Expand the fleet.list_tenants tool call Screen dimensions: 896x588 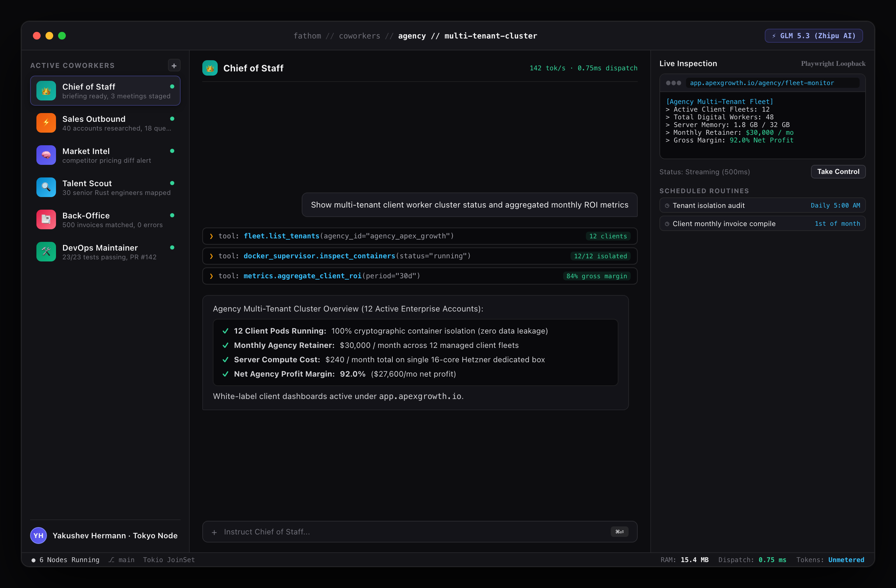[x=419, y=236]
